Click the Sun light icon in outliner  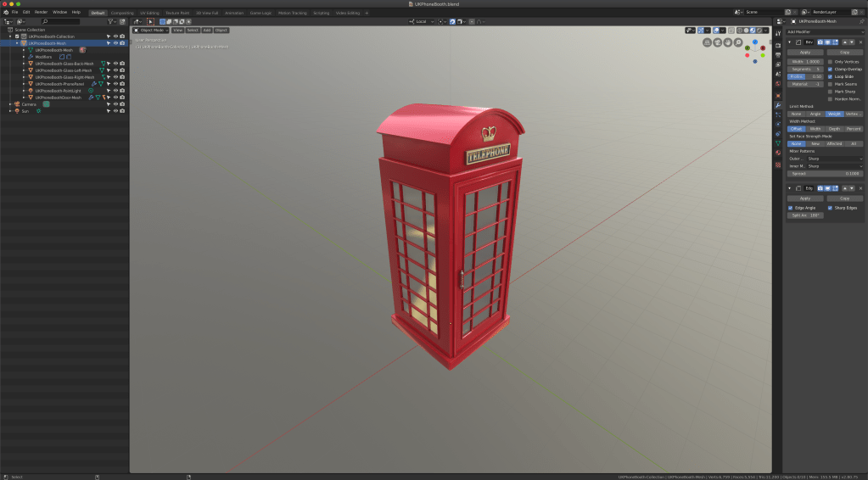[17, 111]
